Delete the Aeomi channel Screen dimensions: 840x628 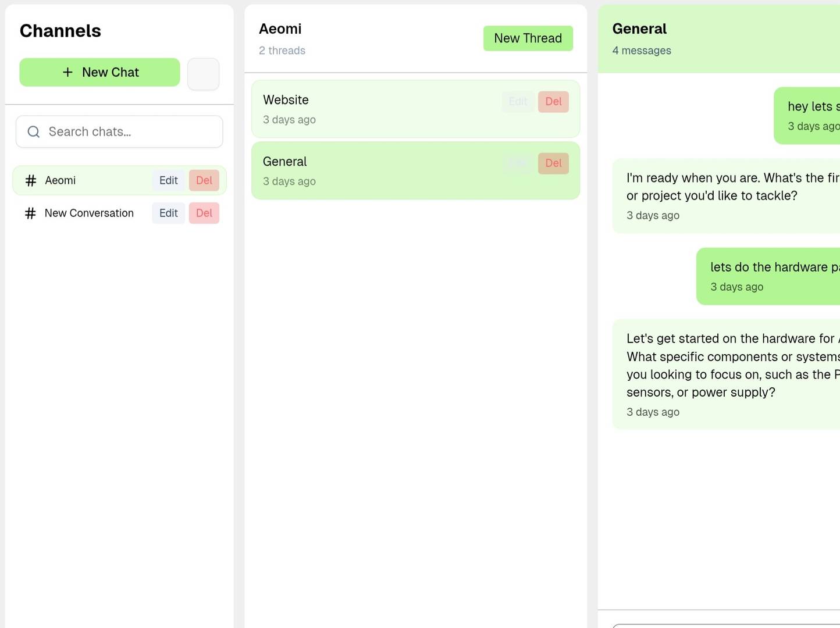point(204,181)
